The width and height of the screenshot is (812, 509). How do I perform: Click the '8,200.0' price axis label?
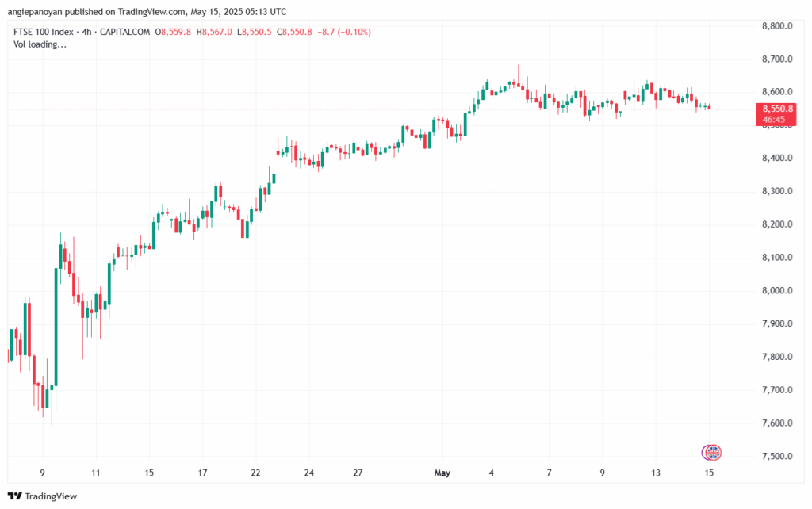click(x=777, y=224)
